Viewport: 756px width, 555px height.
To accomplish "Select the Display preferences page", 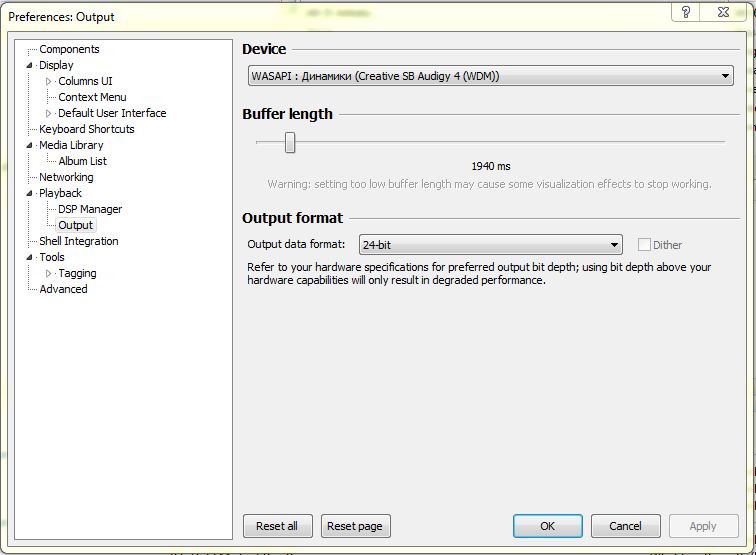I will [x=56, y=65].
